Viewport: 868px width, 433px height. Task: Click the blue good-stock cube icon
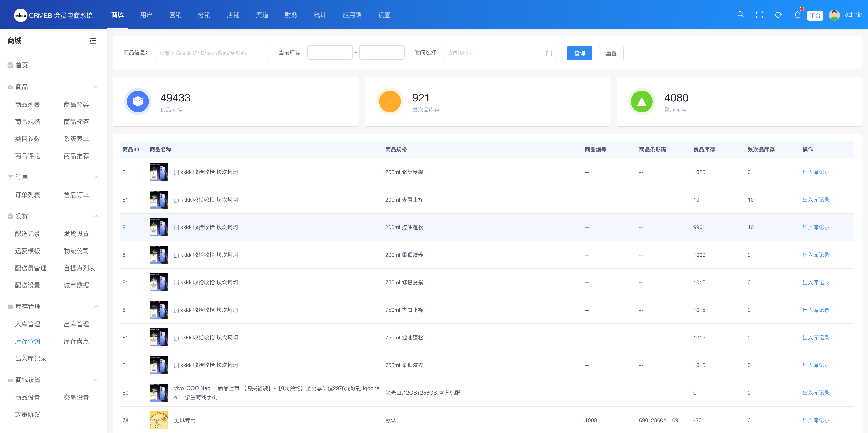pyautogui.click(x=138, y=101)
